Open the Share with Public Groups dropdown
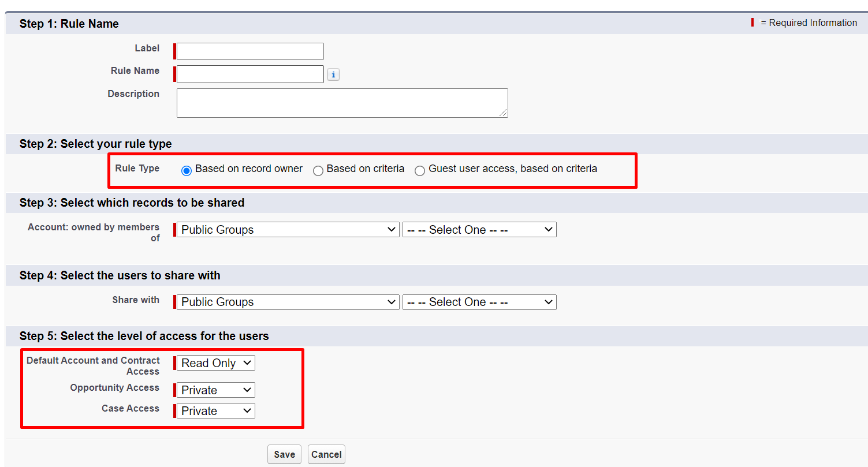This screenshot has height=467, width=868. pos(286,301)
